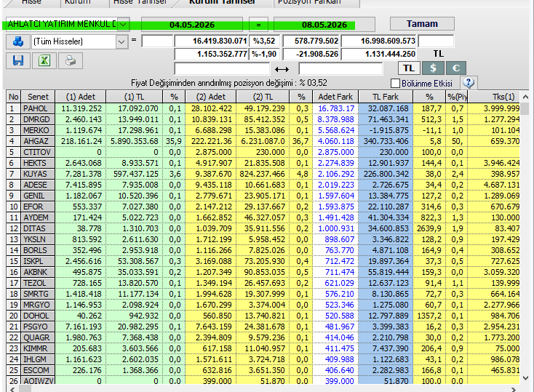The image size is (534, 392).
Task: Select the YKSLN row
Action: 263,239
